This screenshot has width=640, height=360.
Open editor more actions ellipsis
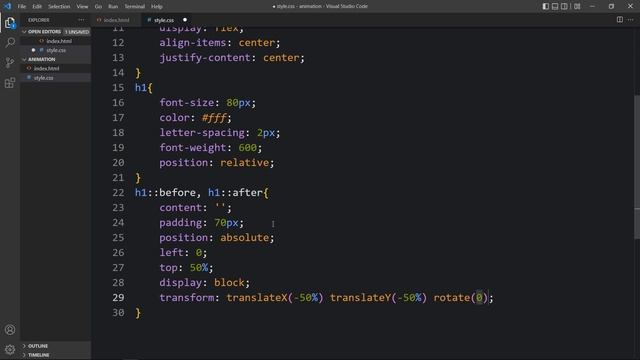point(631,20)
